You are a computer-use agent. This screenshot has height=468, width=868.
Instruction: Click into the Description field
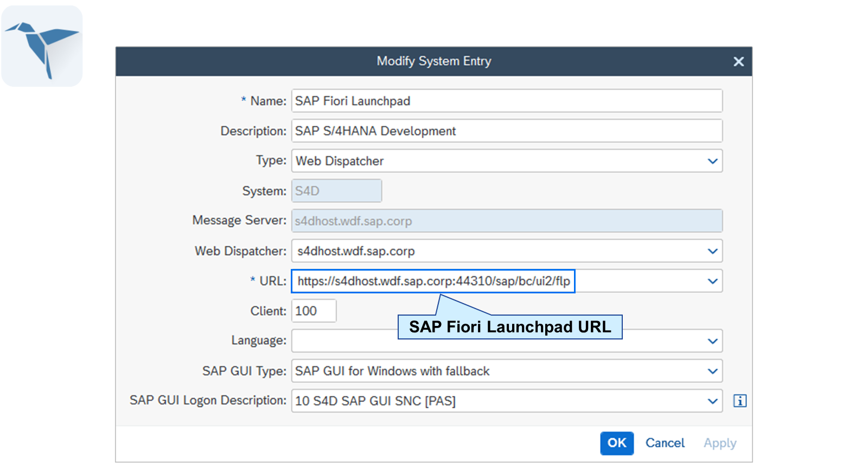tap(507, 131)
